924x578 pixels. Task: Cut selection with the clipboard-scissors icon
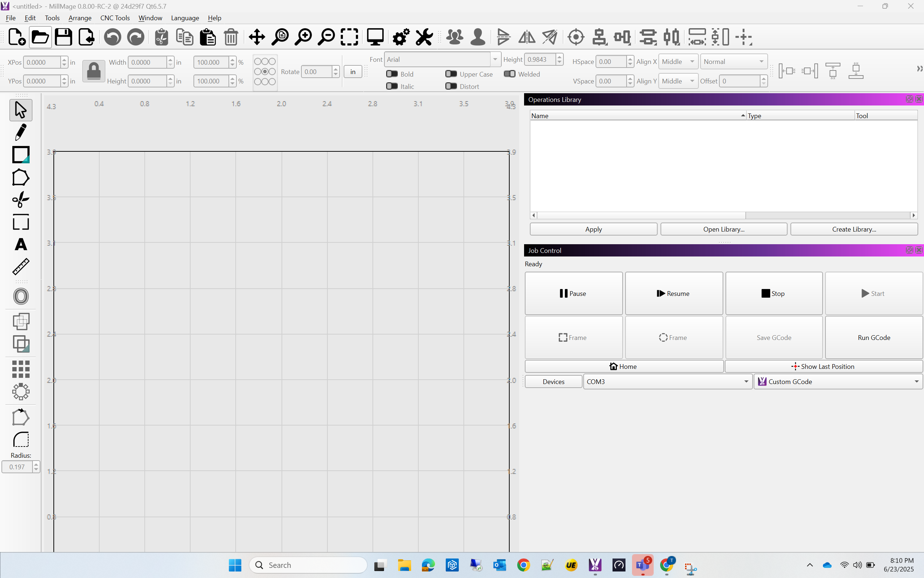click(x=161, y=37)
